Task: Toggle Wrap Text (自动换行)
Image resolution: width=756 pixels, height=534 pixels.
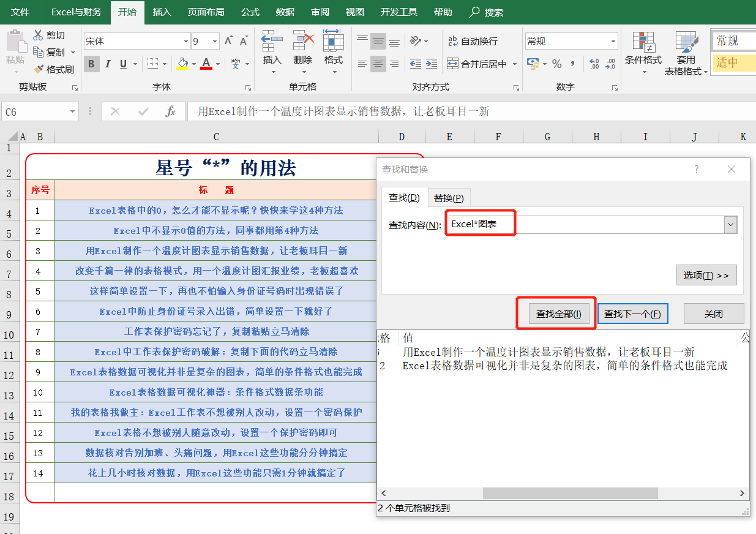Action: point(473,41)
